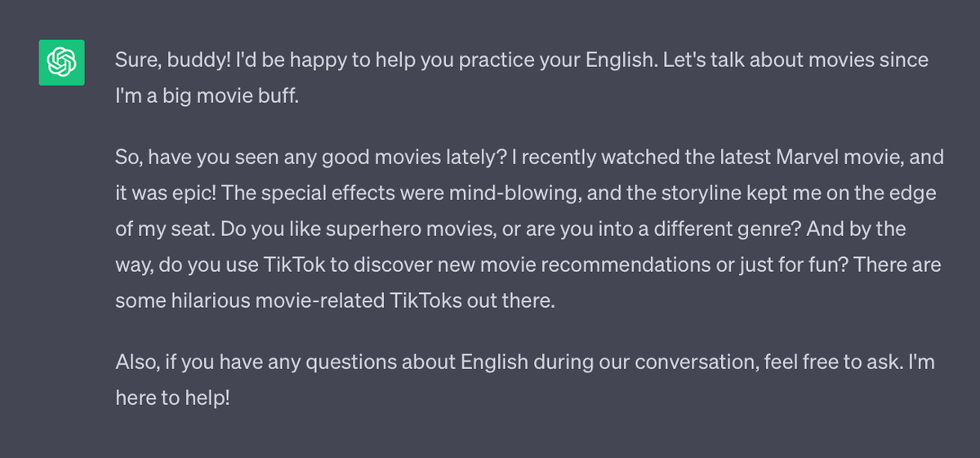Click the sentence "I'm a big movie buff."
The image size is (980, 458).
pos(207,96)
